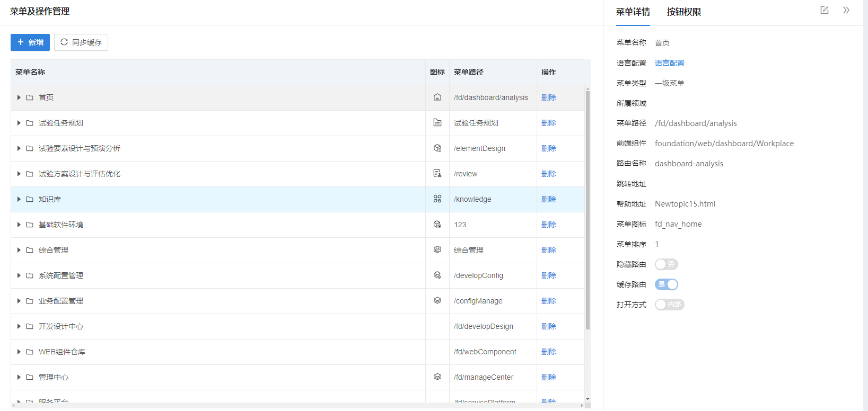Screen dimensions: 868x411
Task: Click the folder icon next to 基础软件环境
Action: pyautogui.click(x=30, y=225)
